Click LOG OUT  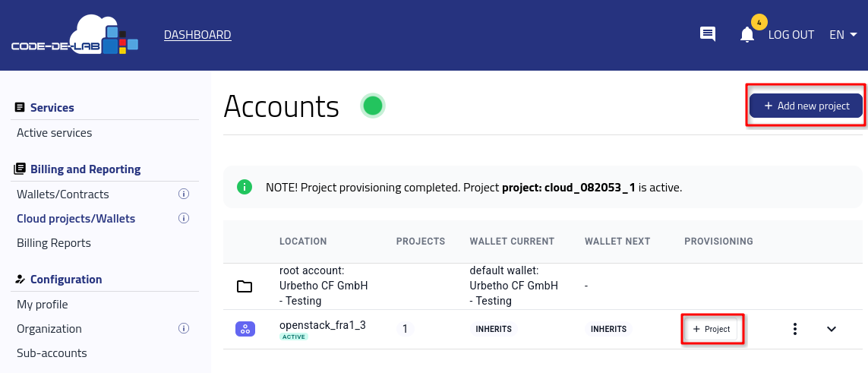791,35
